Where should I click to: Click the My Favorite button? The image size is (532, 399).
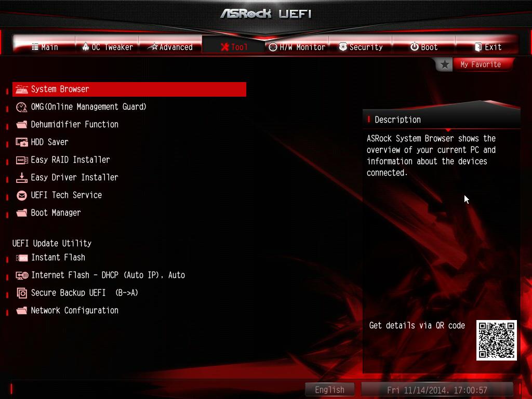pyautogui.click(x=481, y=64)
